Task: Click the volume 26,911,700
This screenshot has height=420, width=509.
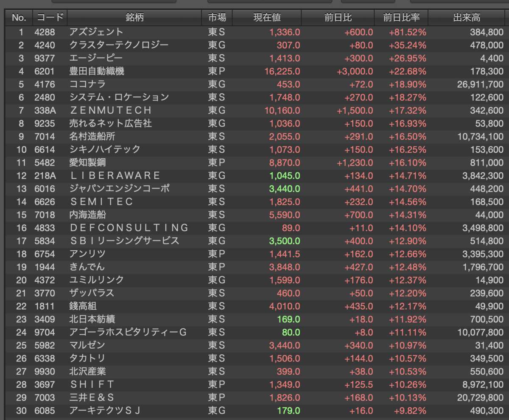Action: click(x=481, y=84)
